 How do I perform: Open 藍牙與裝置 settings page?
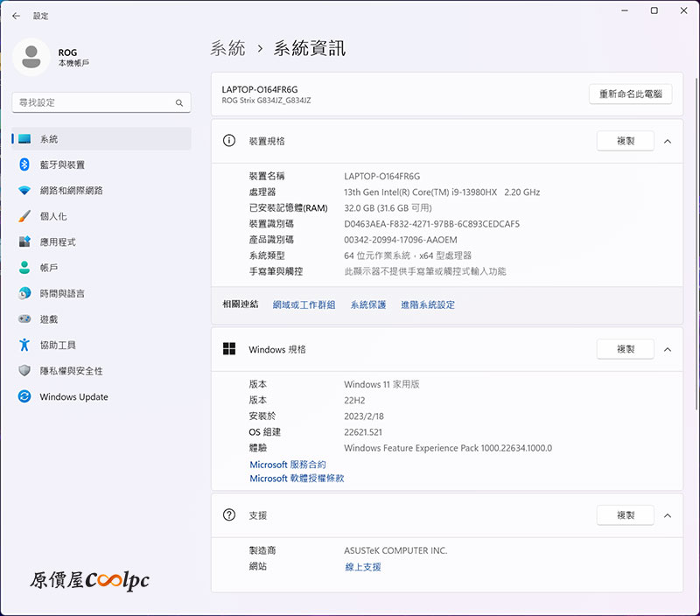101,164
